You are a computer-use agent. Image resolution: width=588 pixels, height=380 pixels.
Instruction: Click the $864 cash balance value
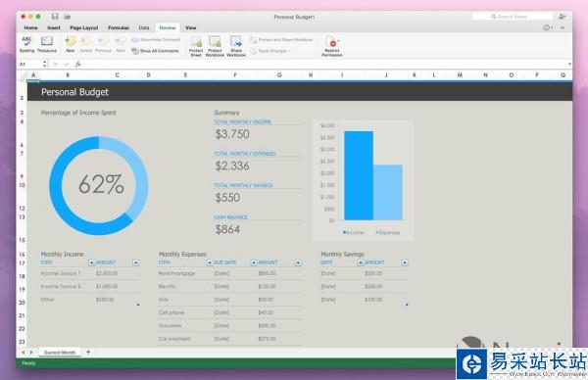pos(227,229)
